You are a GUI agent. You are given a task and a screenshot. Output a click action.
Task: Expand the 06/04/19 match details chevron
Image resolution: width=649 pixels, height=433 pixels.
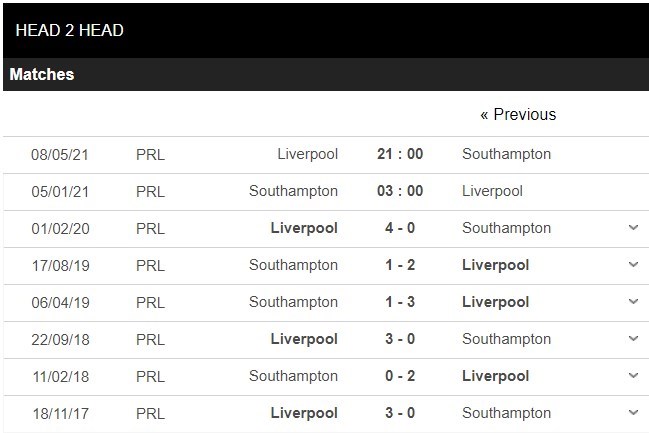[x=633, y=302]
